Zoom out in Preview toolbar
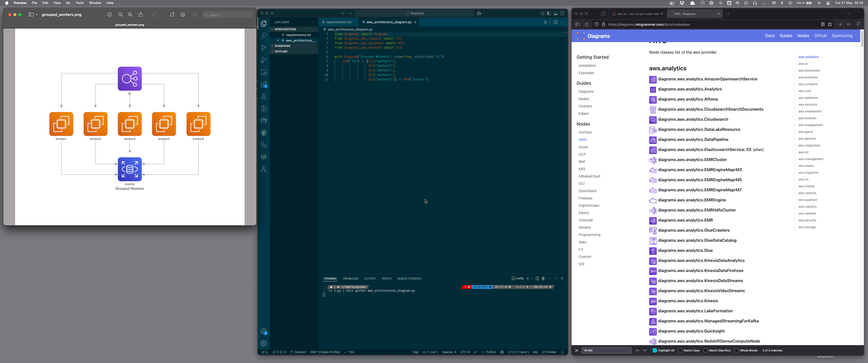 tap(120, 15)
